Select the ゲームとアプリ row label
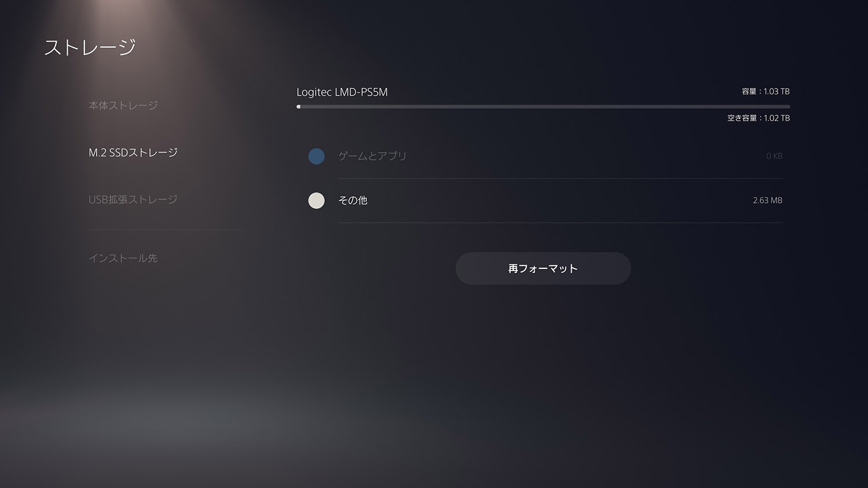 pos(373,156)
